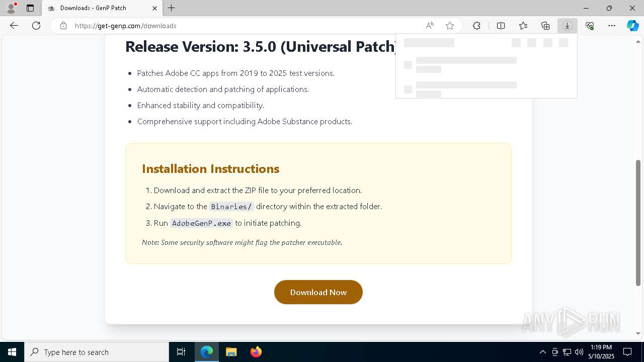Focus the address bar URL field

click(x=247, y=26)
